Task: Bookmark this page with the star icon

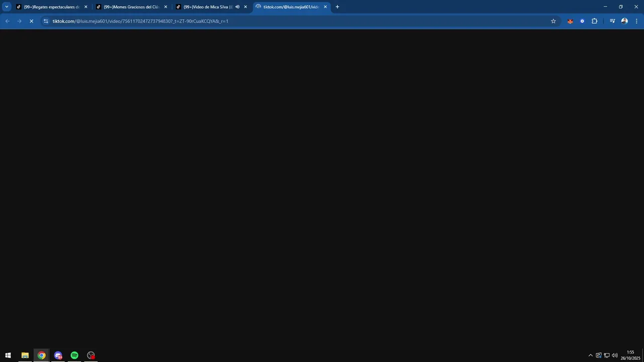Action: (x=553, y=21)
